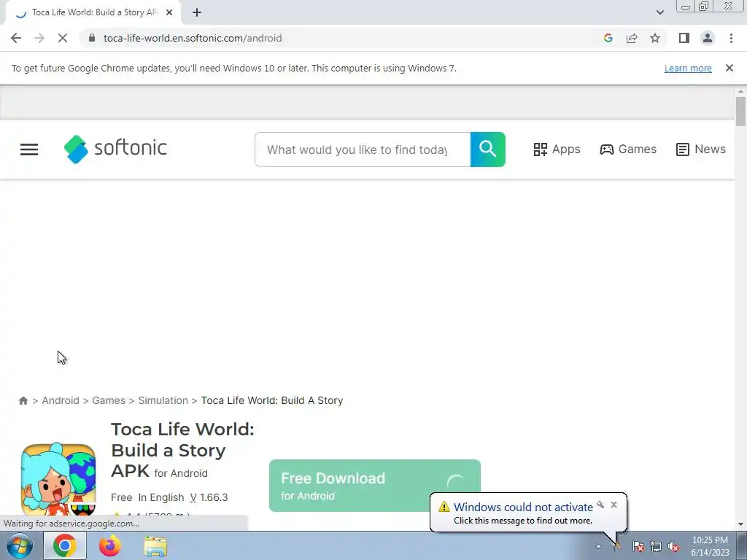Share this page icon in address bar
This screenshot has width=747, height=560.
tap(632, 38)
